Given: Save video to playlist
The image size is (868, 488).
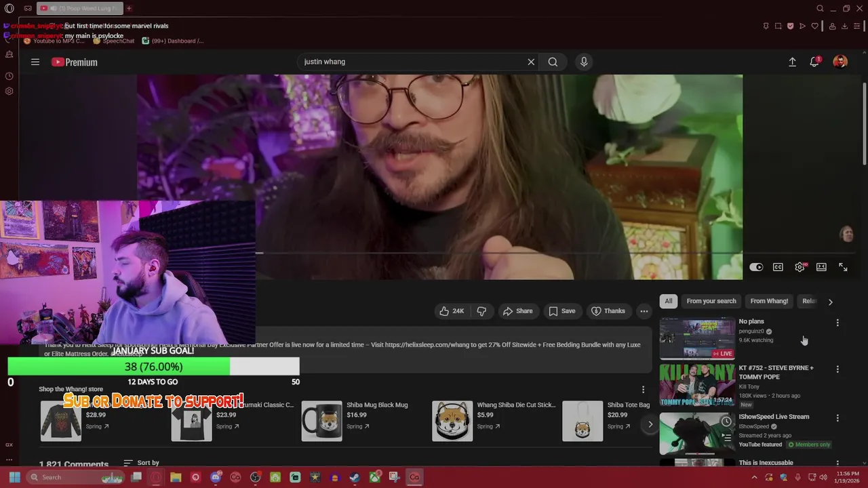Looking at the screenshot, I should coord(561,311).
